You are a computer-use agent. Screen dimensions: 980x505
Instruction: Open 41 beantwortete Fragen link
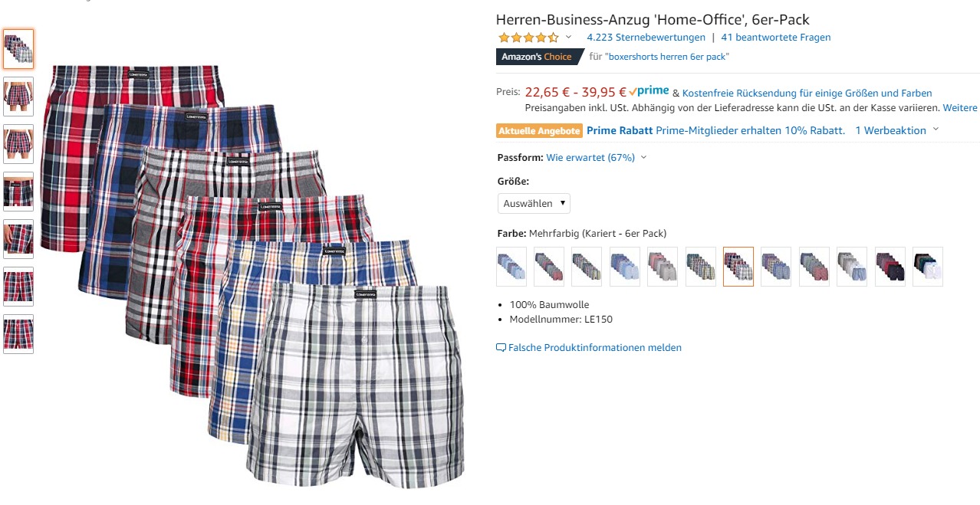pyautogui.click(x=776, y=38)
